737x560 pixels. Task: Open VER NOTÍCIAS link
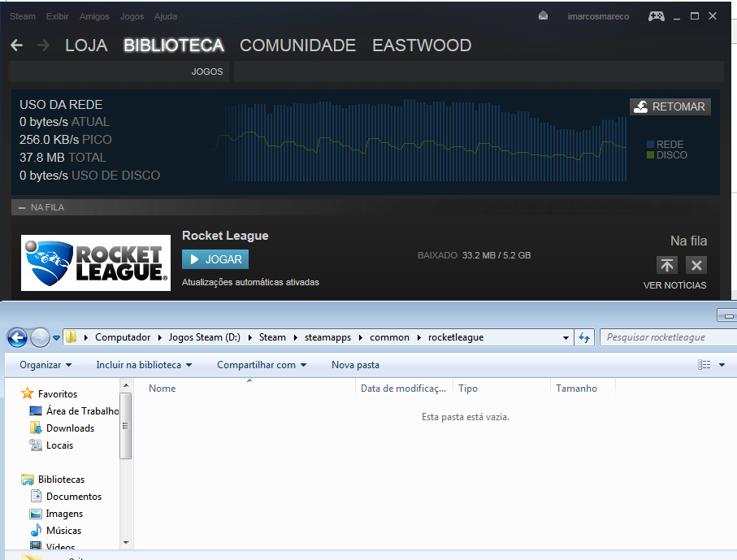[x=674, y=285]
